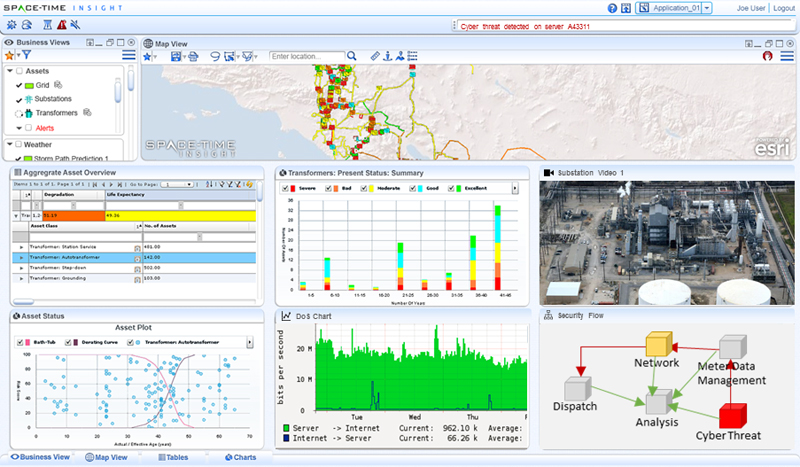This screenshot has height=467, width=800.
Task: Open the blue help question mark
Action: 612,8
